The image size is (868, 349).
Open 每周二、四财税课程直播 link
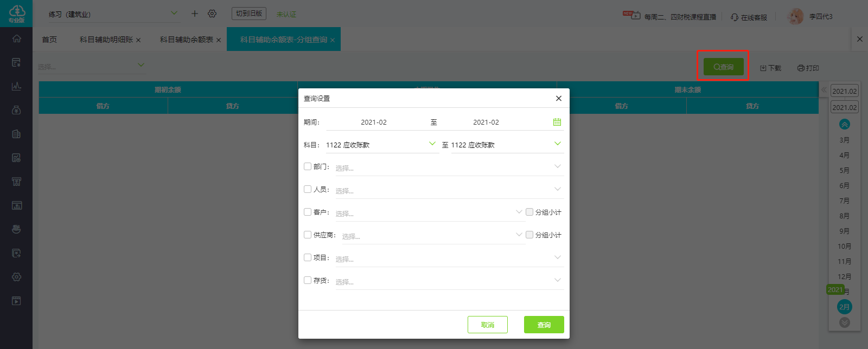pos(680,17)
